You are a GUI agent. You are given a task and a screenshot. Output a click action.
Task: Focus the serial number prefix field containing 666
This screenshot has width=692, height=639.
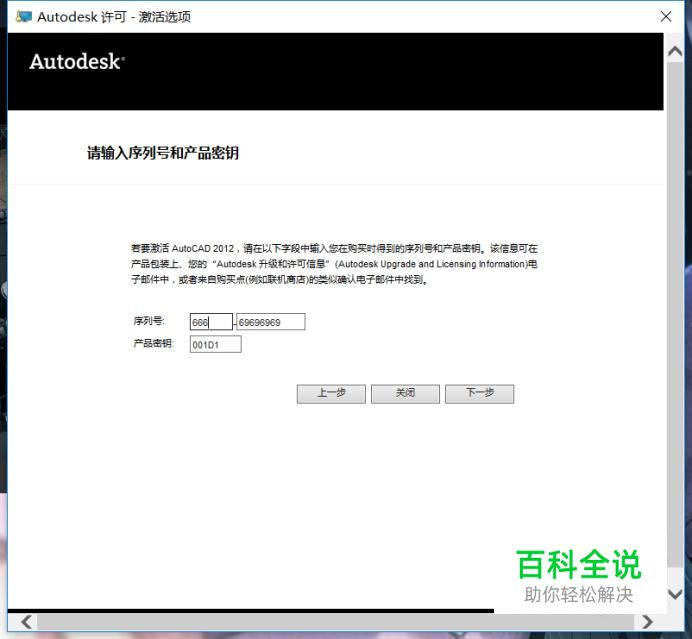point(211,322)
